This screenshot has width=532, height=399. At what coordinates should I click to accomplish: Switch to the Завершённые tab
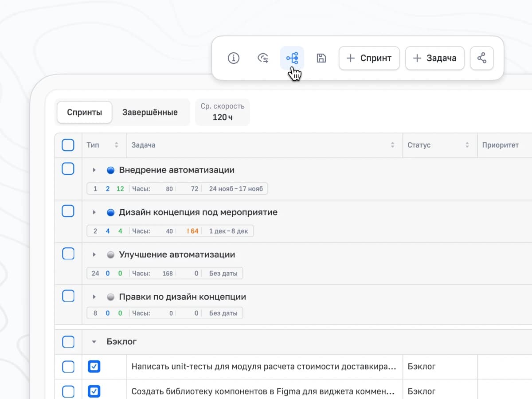[x=150, y=112]
